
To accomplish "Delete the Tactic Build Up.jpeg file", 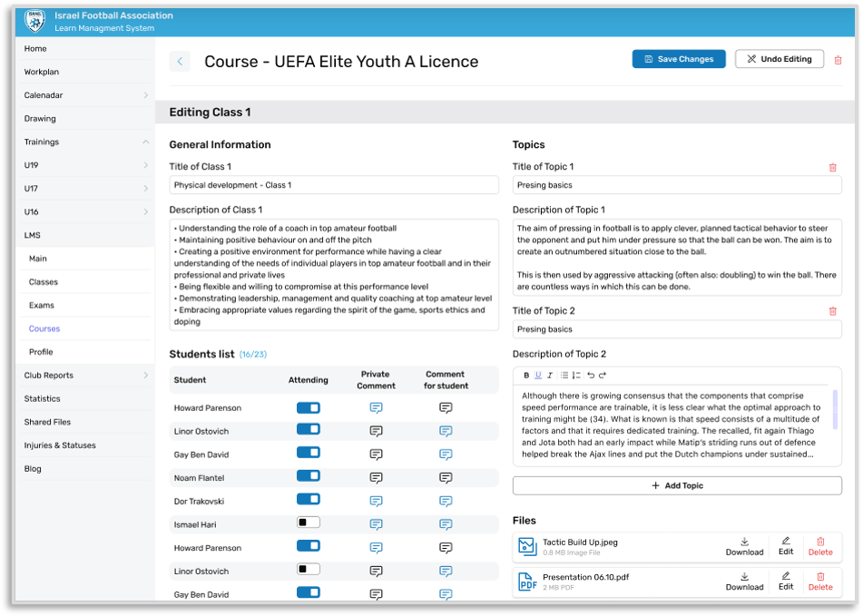I will tap(820, 547).
